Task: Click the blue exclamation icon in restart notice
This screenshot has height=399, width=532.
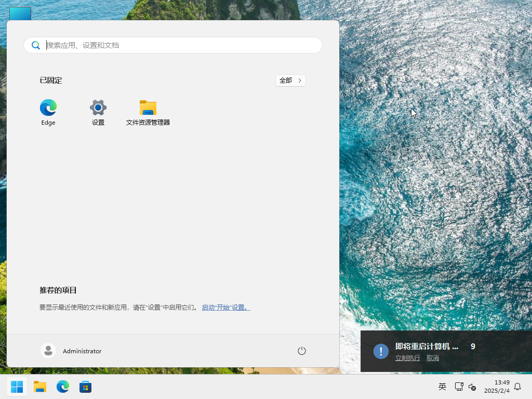Action: click(x=381, y=351)
